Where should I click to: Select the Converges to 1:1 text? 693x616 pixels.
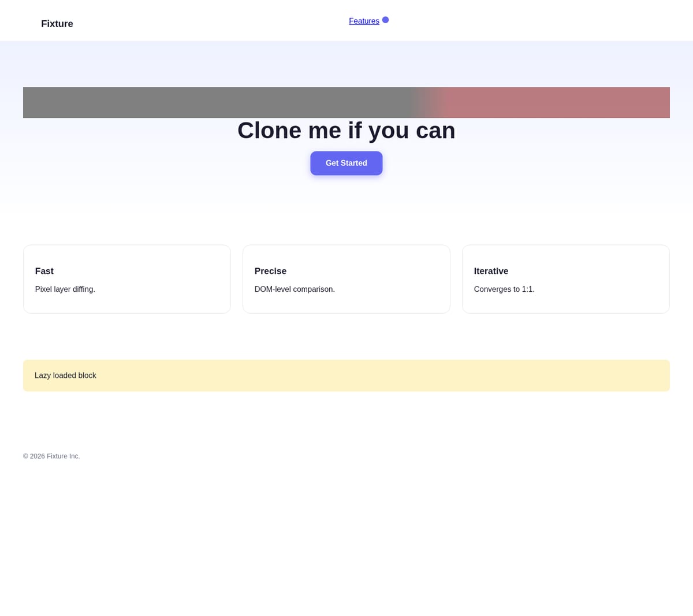[x=504, y=289]
